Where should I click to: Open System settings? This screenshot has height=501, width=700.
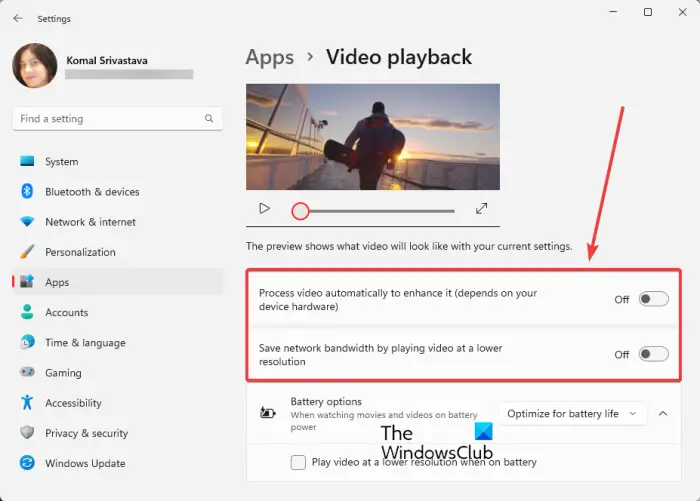118,162
